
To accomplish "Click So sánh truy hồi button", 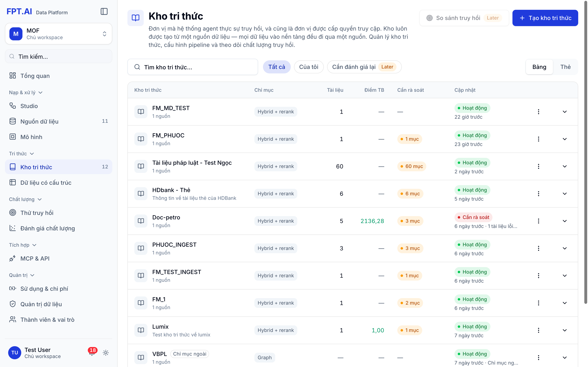I will pos(464,18).
